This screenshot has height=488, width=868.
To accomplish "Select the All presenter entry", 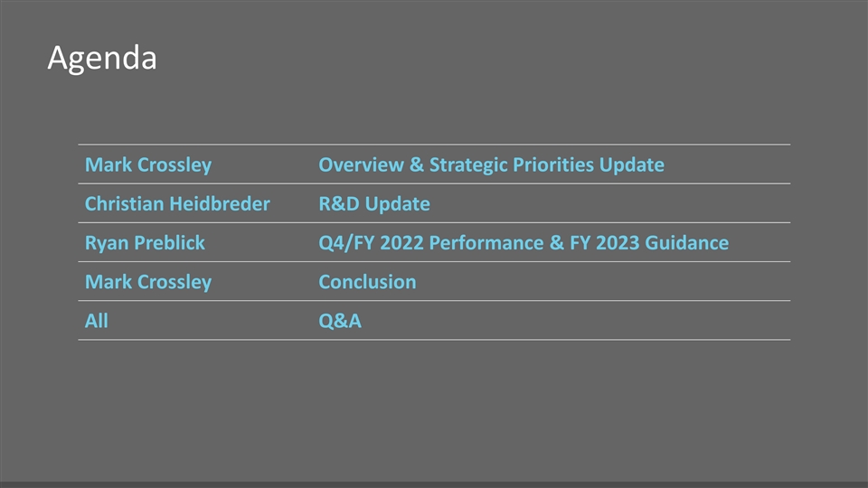I will coord(96,321).
